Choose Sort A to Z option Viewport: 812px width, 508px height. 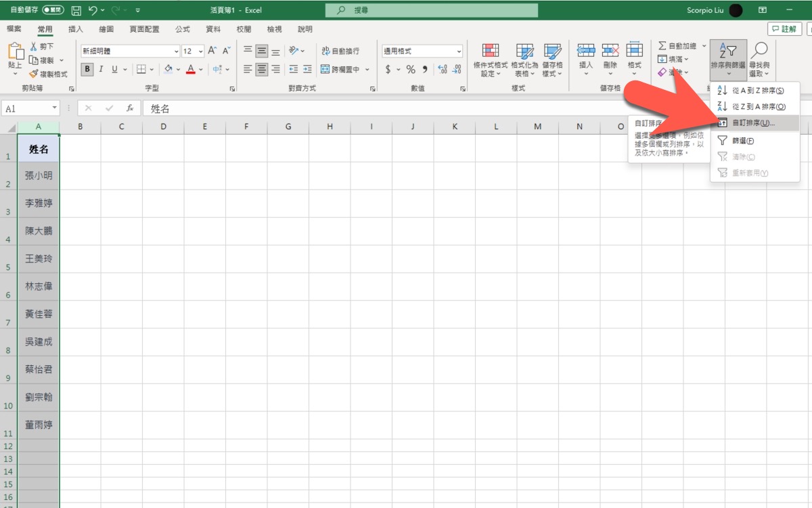pos(758,91)
